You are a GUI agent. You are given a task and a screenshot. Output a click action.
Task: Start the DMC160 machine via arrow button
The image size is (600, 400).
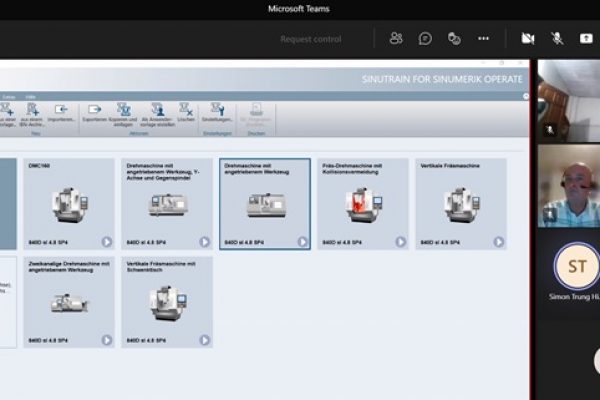106,241
